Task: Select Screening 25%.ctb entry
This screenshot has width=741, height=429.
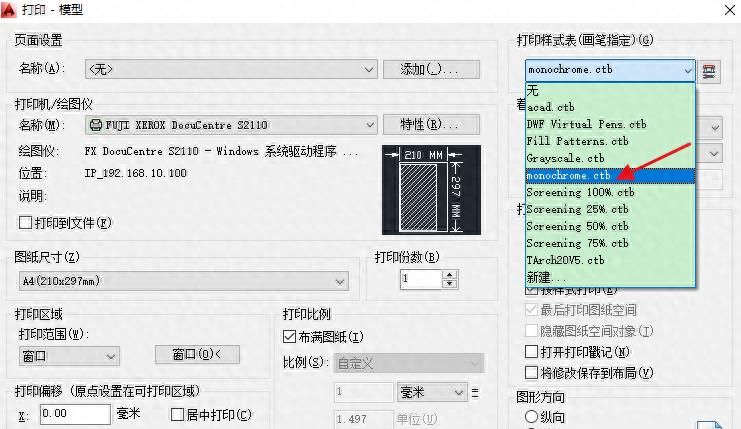Action: coord(610,209)
